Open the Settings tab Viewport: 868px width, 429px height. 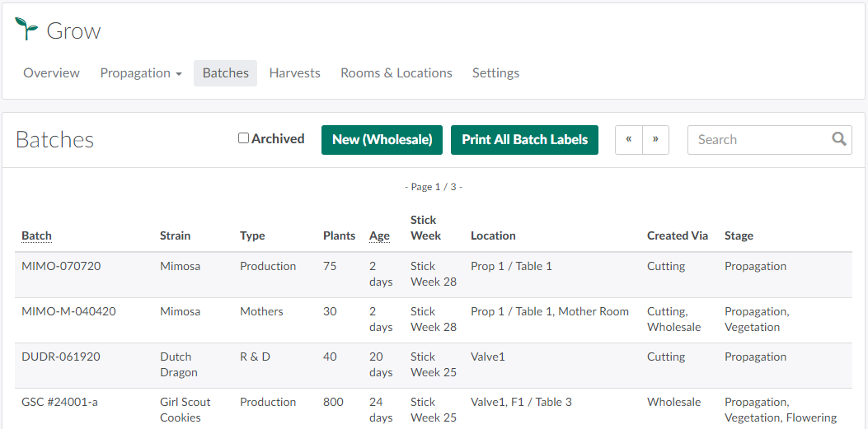[495, 72]
